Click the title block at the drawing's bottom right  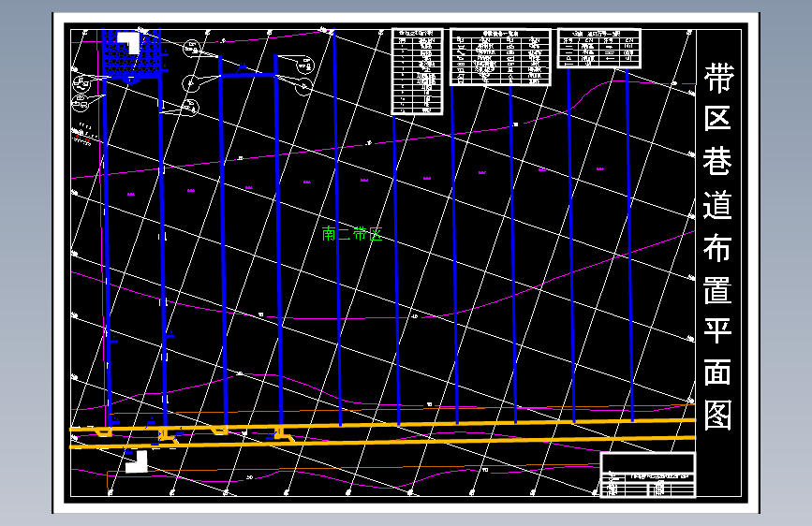click(647, 475)
